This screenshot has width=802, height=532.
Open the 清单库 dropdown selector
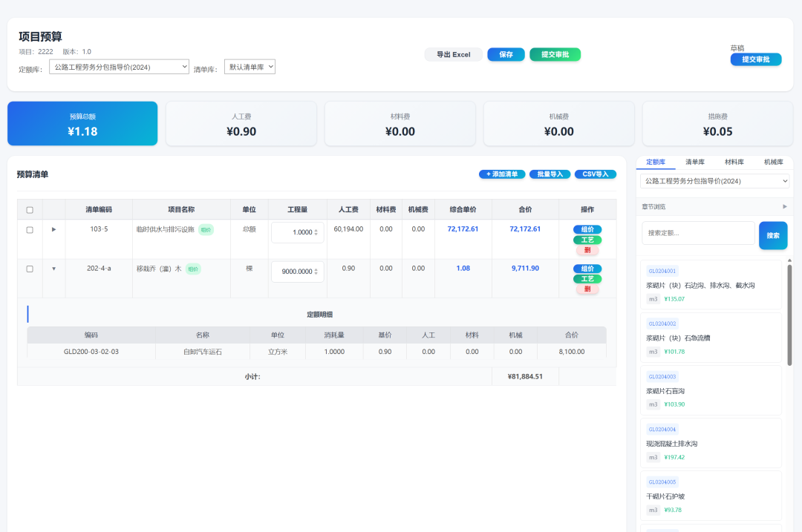click(x=250, y=67)
